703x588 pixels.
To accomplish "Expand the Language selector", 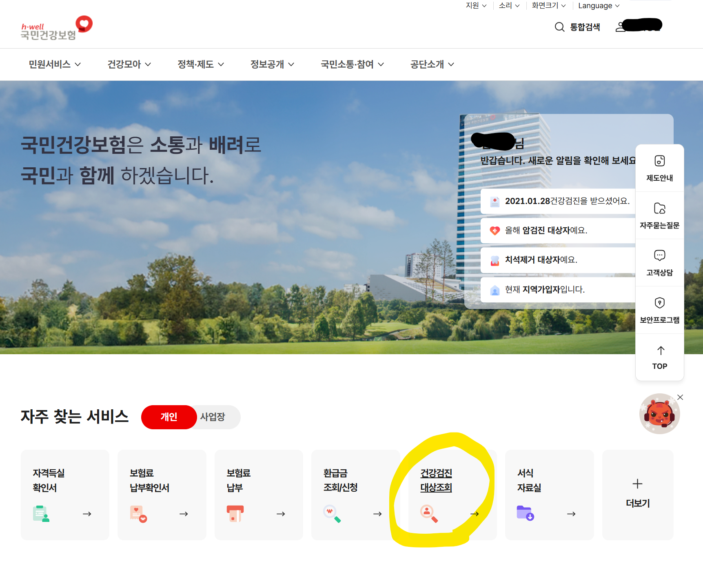I will [x=598, y=6].
